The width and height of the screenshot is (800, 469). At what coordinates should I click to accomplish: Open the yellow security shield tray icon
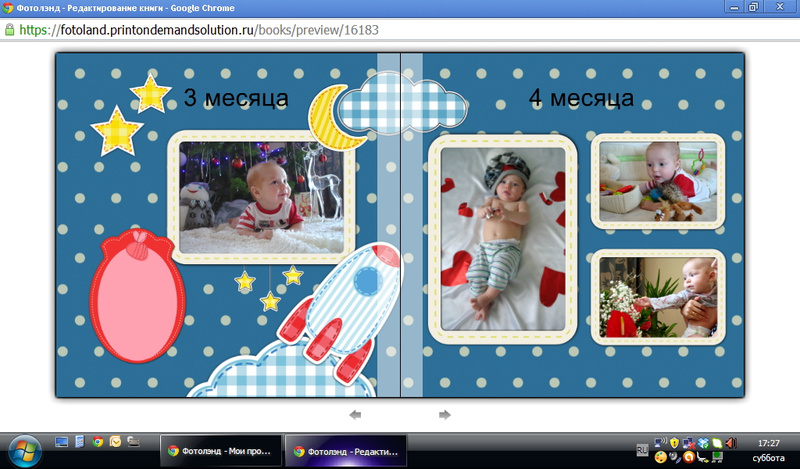pyautogui.click(x=674, y=442)
